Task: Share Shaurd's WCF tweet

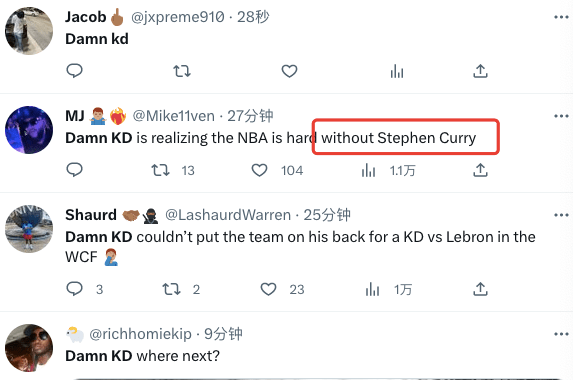Action: coord(480,289)
